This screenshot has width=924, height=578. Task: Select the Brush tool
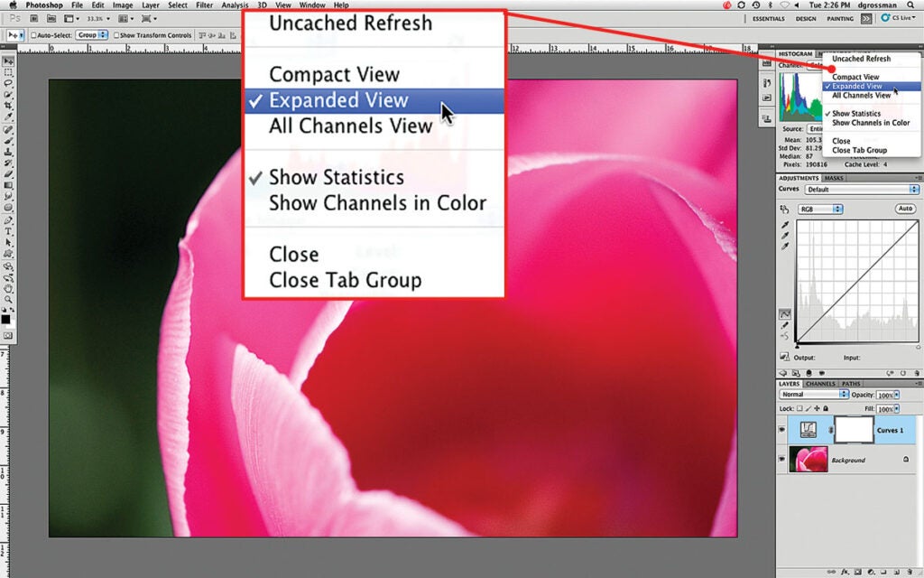(8, 141)
